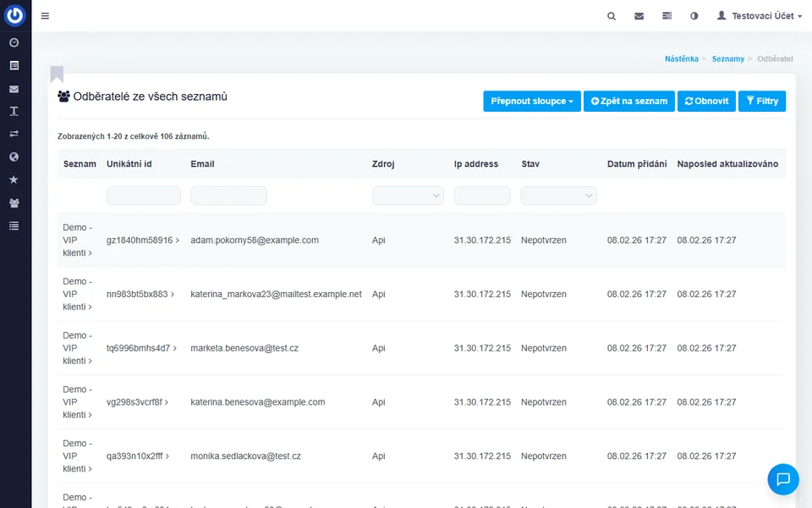Open the dashboard gauge icon in sidebar
812x508 pixels.
click(x=14, y=42)
